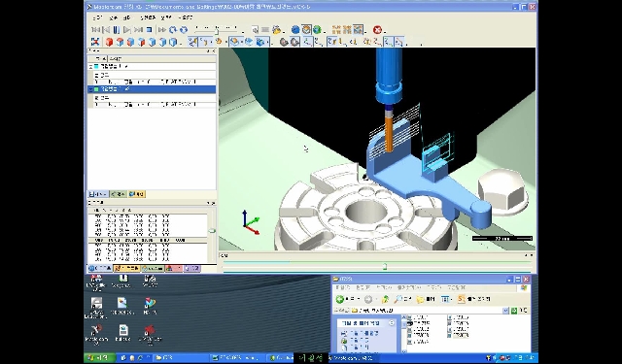Jump to the simulation start with rewind button
This screenshot has height=364, width=622.
point(95,30)
